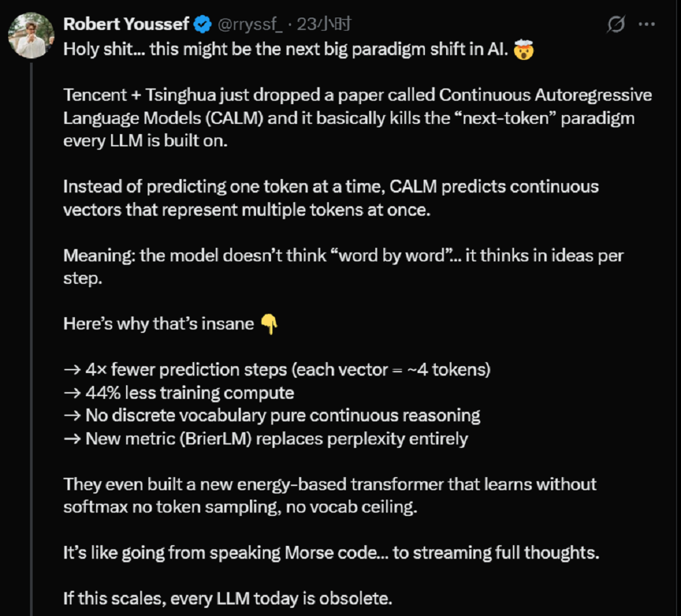The height and width of the screenshot is (616, 681).
Task: Click the blue verified checkmark badge
Action: click(202, 25)
